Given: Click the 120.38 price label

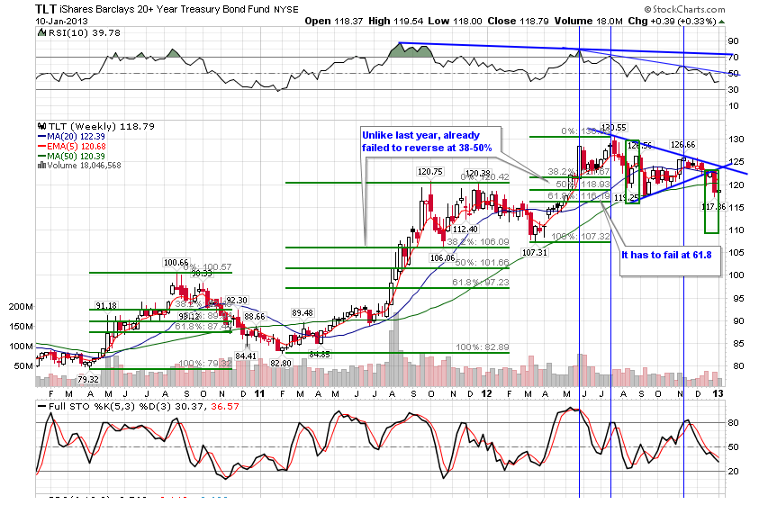Looking at the screenshot, I should coord(478,174).
